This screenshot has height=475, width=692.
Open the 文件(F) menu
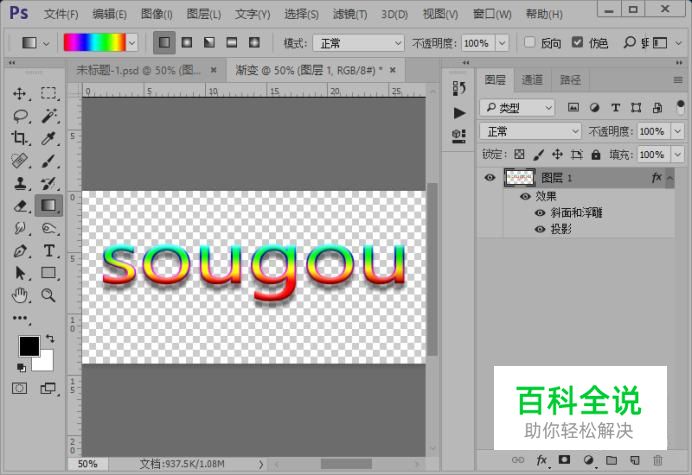click(x=61, y=15)
